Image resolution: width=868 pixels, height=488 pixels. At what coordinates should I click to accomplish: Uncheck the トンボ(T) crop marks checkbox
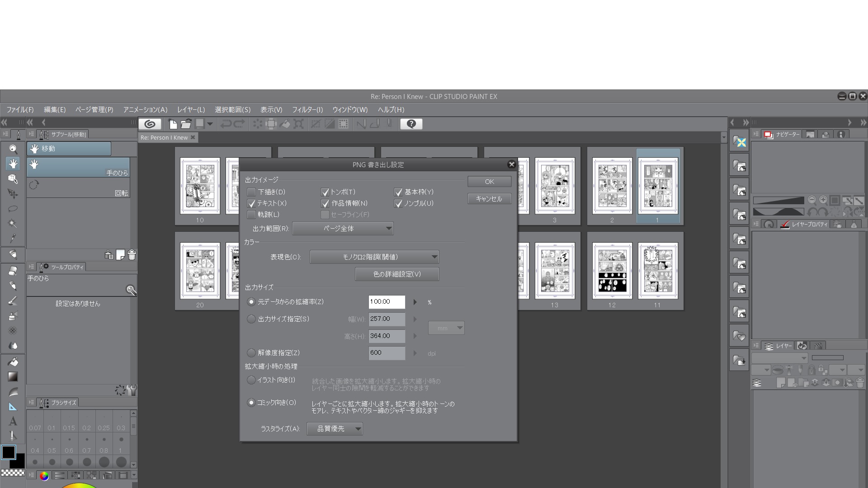pyautogui.click(x=325, y=192)
